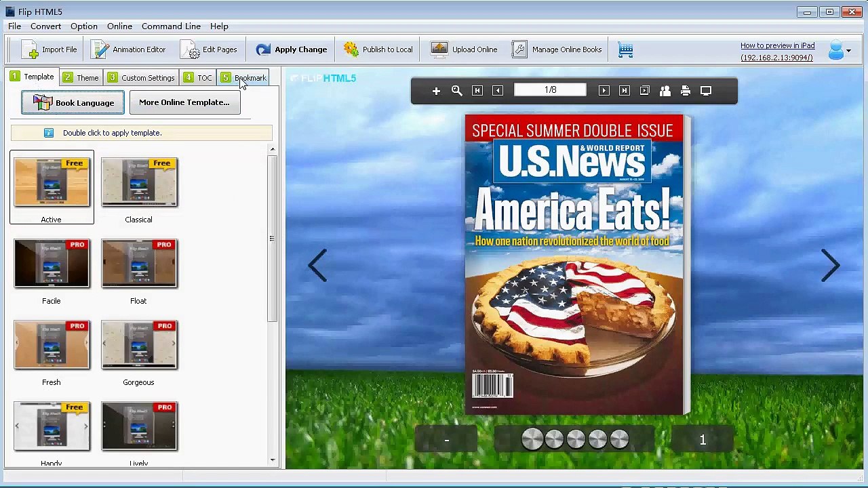This screenshot has height=488, width=868.
Task: Switch to the Theme tab
Action: tap(81, 77)
